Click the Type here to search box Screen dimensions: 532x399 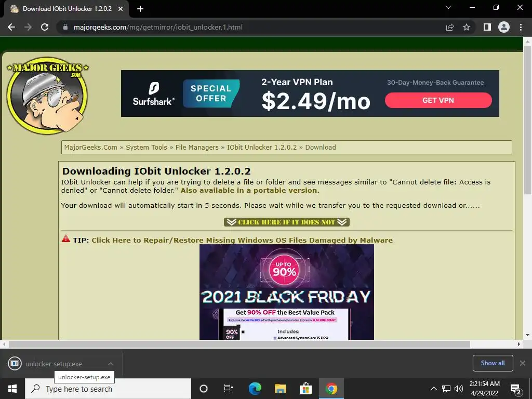108,389
